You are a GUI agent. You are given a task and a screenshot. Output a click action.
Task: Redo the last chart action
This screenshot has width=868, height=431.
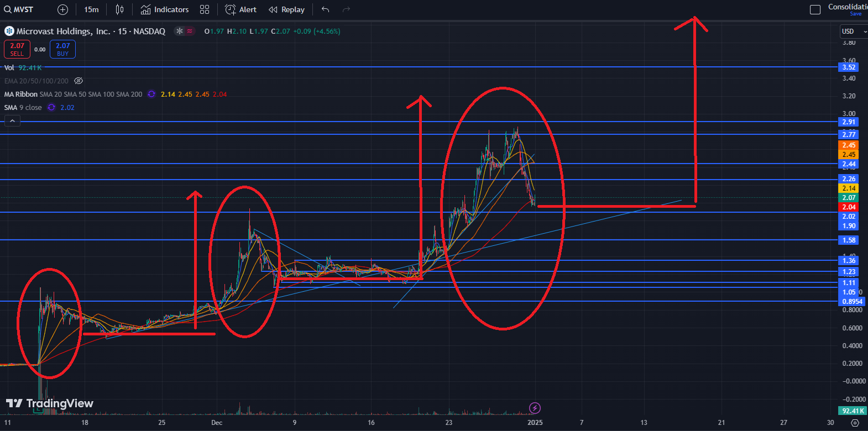(346, 9)
